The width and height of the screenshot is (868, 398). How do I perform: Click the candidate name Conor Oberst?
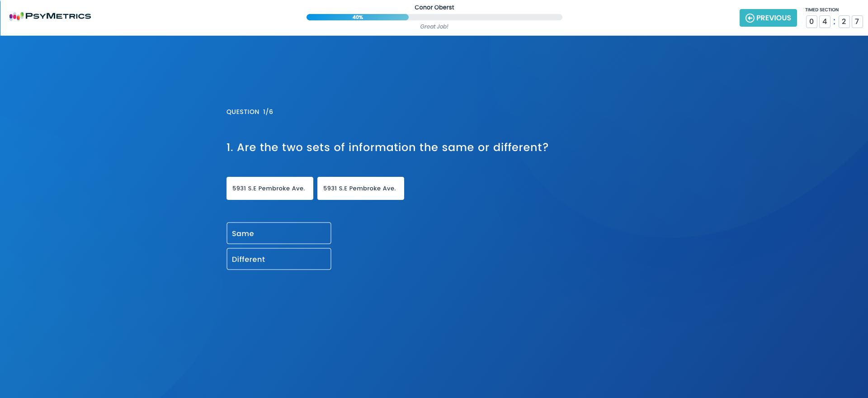tap(434, 8)
